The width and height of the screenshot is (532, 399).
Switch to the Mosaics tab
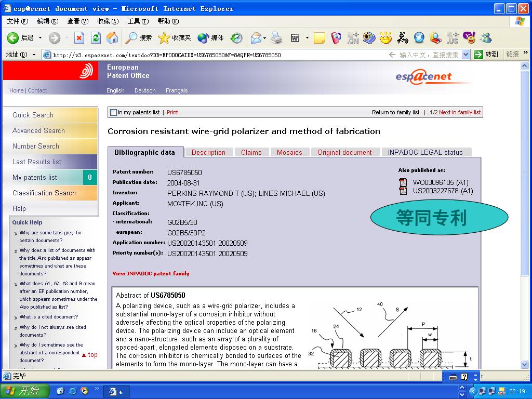click(289, 152)
